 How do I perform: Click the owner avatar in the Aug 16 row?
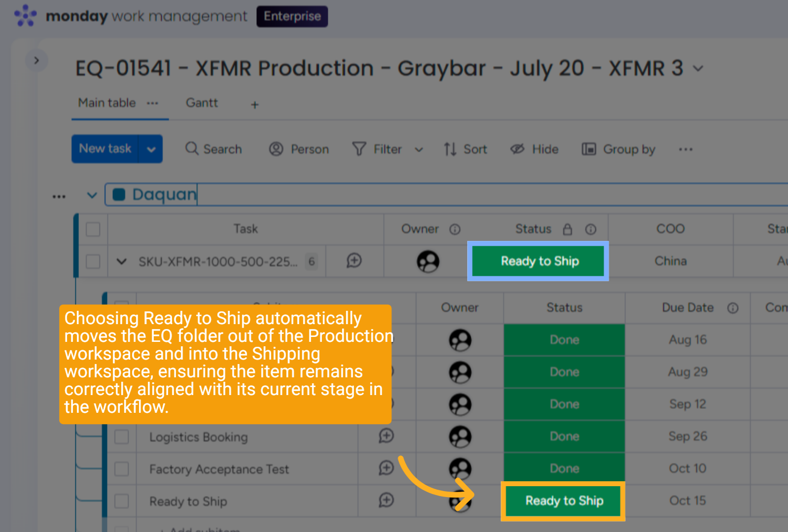[x=460, y=340]
